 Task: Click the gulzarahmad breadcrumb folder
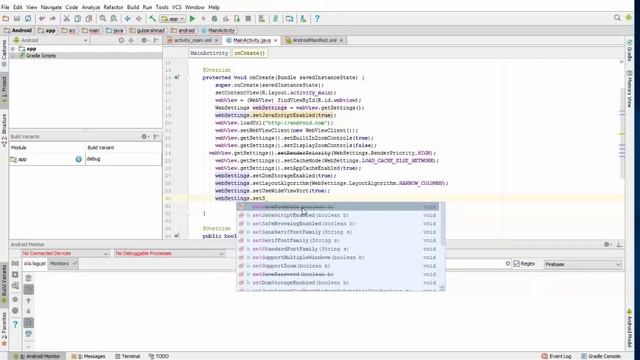147,31
